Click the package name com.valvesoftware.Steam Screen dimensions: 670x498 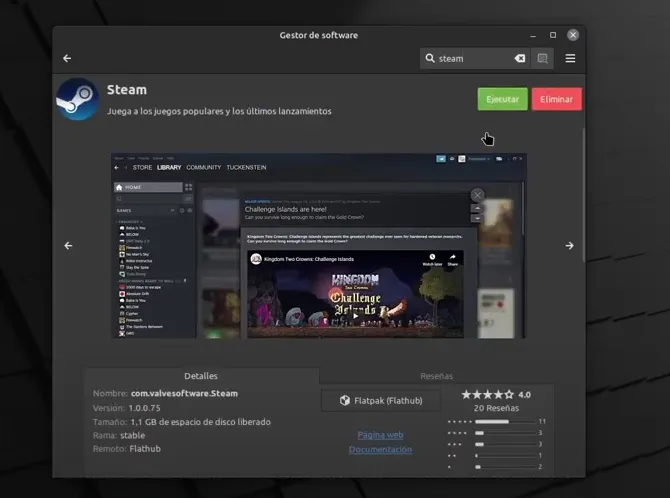(184, 393)
